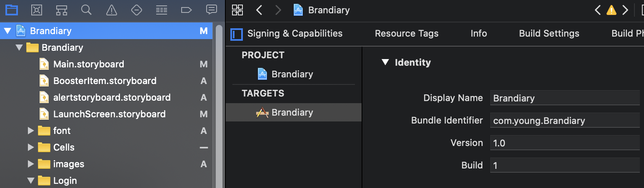Expand the font folder
The image size is (644, 188).
pyautogui.click(x=30, y=131)
